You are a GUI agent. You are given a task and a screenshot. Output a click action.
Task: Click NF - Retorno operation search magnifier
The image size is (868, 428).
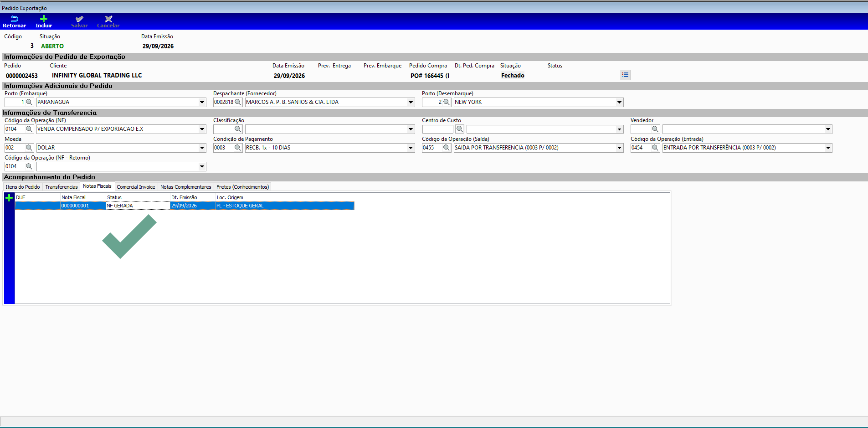click(x=29, y=166)
